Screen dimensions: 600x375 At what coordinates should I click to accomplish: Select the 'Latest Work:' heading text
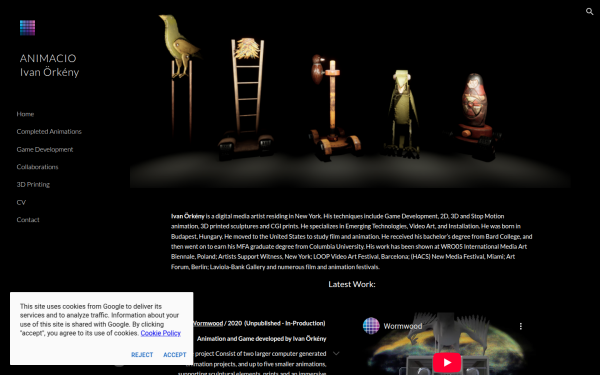[x=352, y=284]
